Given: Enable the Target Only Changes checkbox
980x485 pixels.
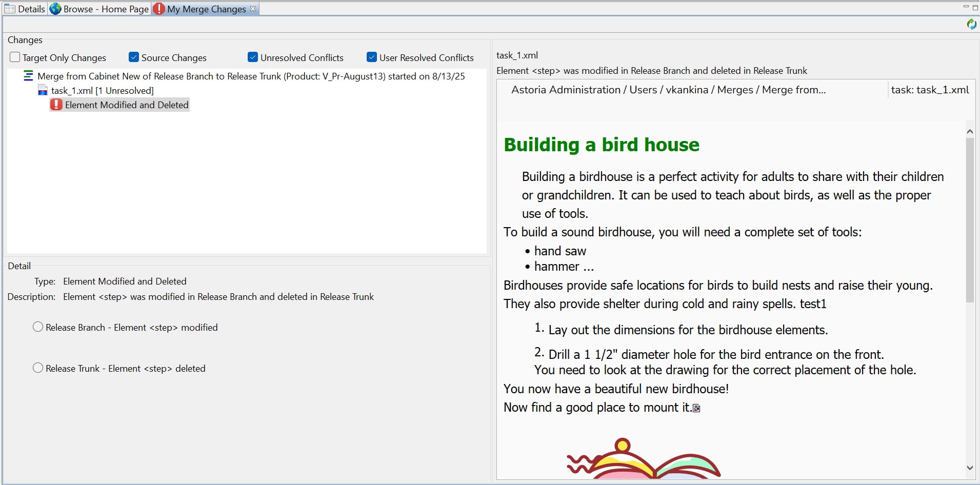Looking at the screenshot, I should coord(15,57).
